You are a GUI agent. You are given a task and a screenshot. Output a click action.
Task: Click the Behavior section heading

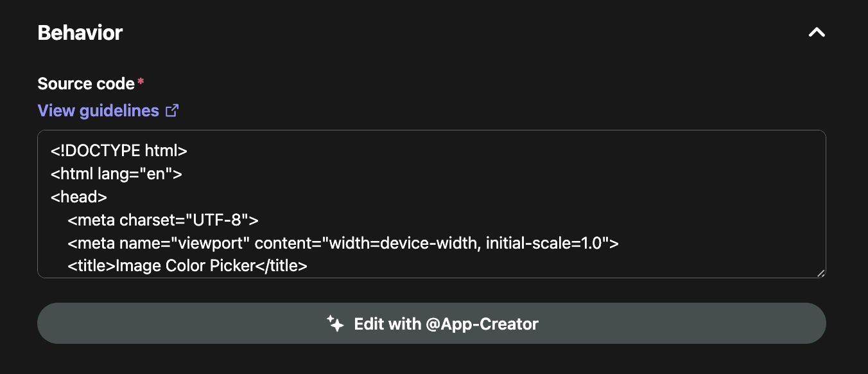coord(80,33)
